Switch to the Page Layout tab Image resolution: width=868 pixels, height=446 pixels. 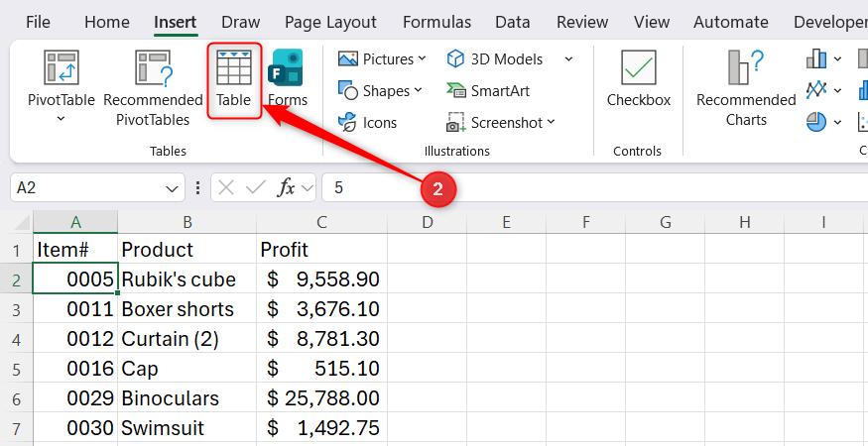tap(330, 22)
